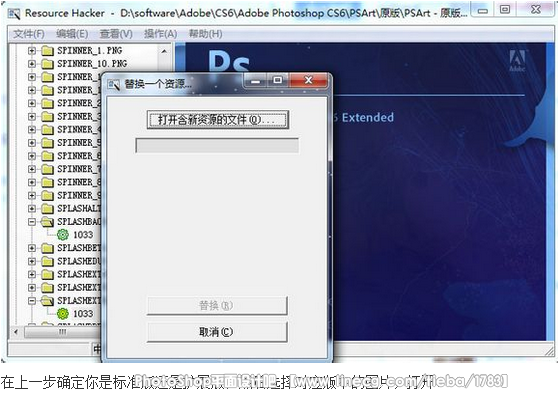Click the SPINNER_2 folder icon

click(47, 104)
